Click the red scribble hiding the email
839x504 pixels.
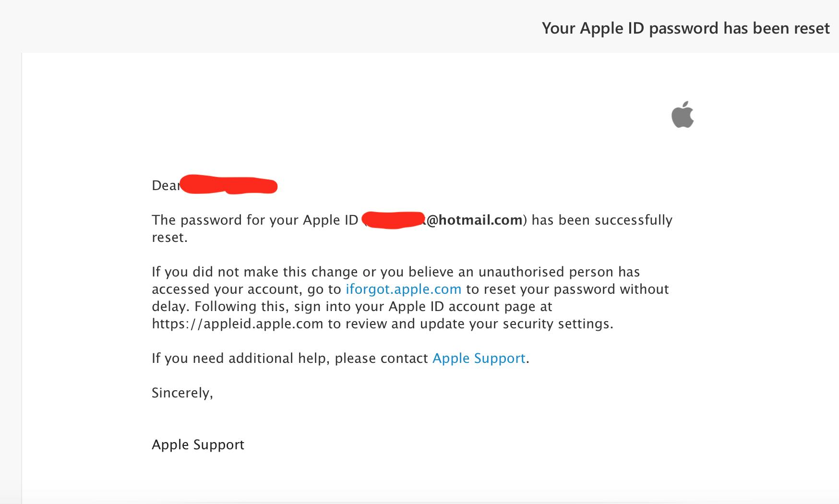pos(393,220)
